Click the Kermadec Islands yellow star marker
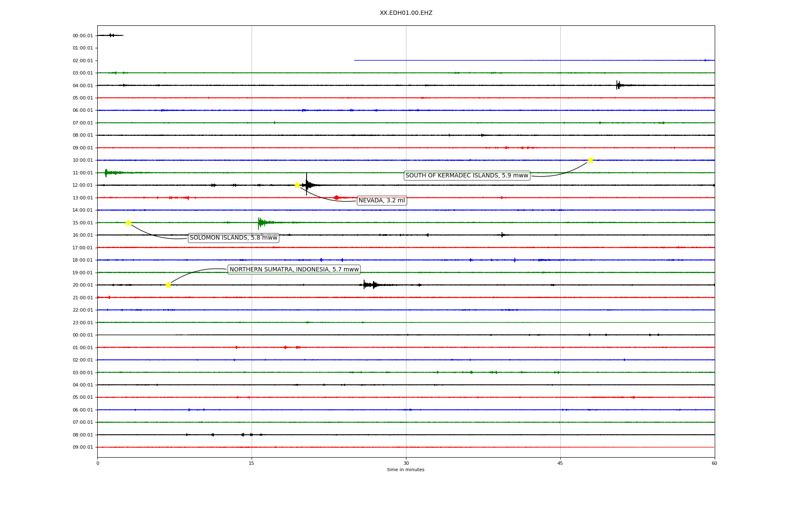812x508 pixels. 590,160
